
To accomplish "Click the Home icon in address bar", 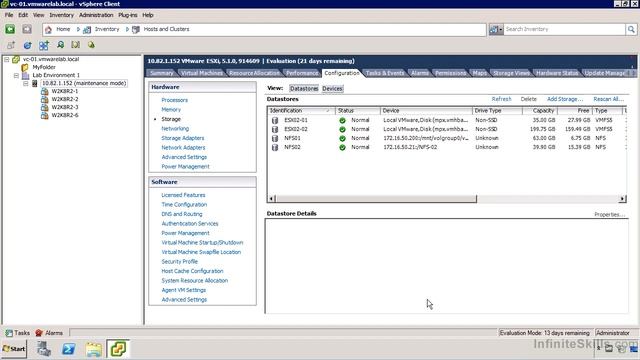I will pyautogui.click(x=49, y=29).
